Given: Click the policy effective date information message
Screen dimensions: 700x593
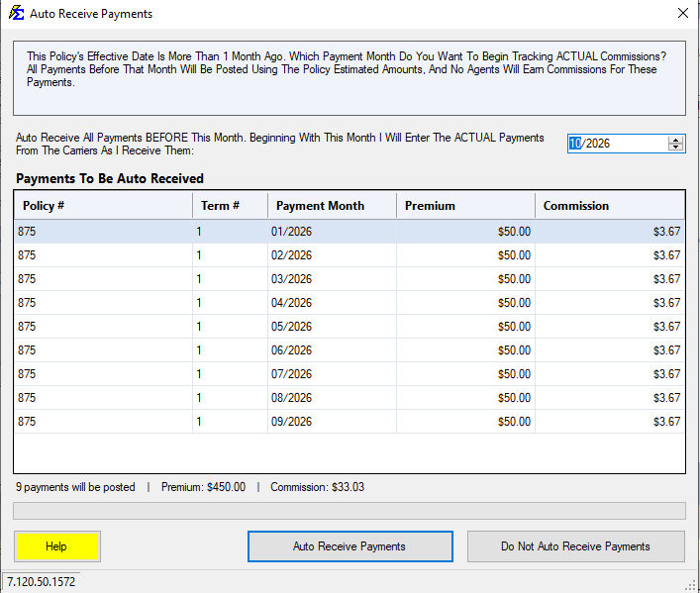Looking at the screenshot, I should point(350,78).
